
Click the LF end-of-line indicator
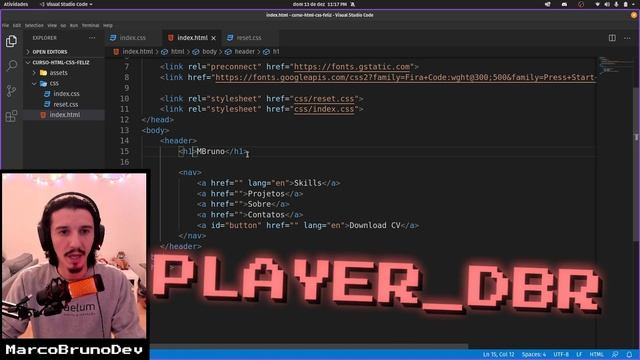point(579,354)
